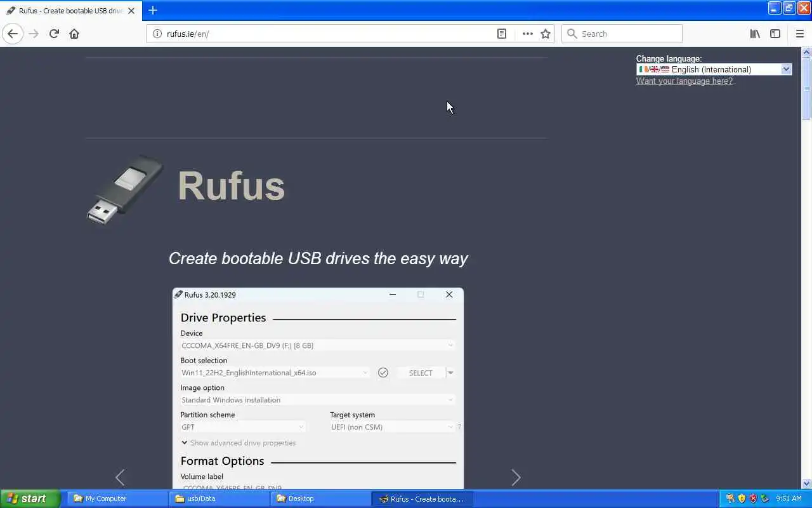
Task: Show site information for rufus.ie
Action: (x=157, y=34)
